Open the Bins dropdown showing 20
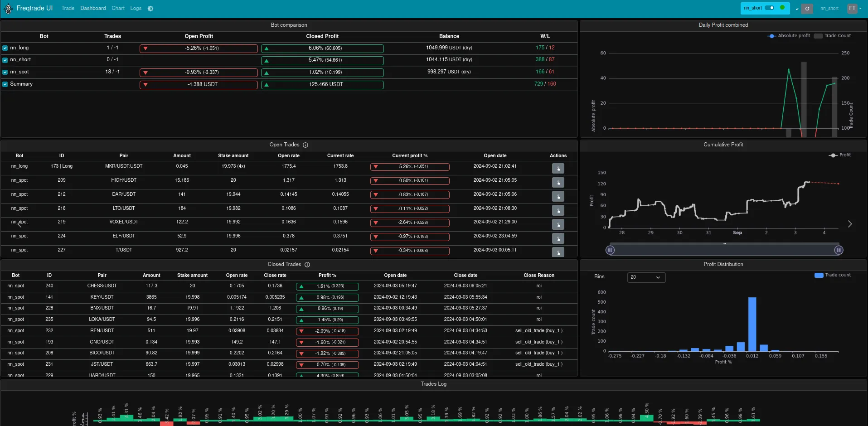The width and height of the screenshot is (868, 426). click(646, 277)
